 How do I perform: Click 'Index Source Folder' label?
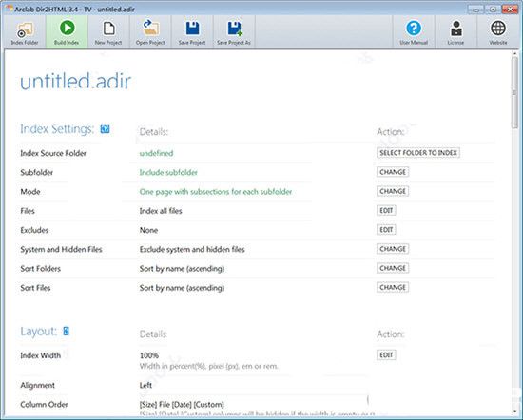tap(53, 153)
